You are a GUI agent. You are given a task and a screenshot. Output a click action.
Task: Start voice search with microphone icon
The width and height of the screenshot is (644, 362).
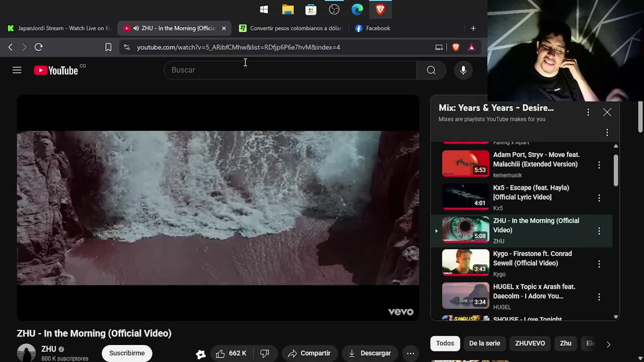tap(463, 70)
